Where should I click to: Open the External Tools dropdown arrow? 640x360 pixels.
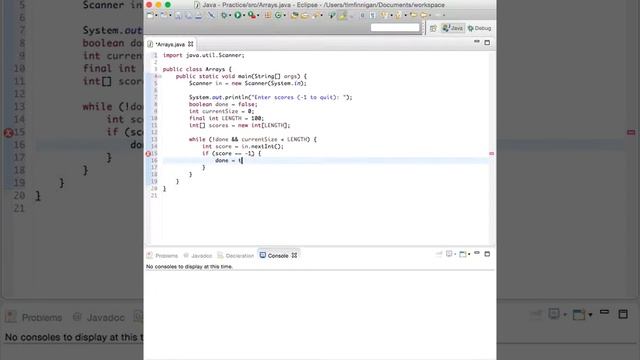(258, 16)
